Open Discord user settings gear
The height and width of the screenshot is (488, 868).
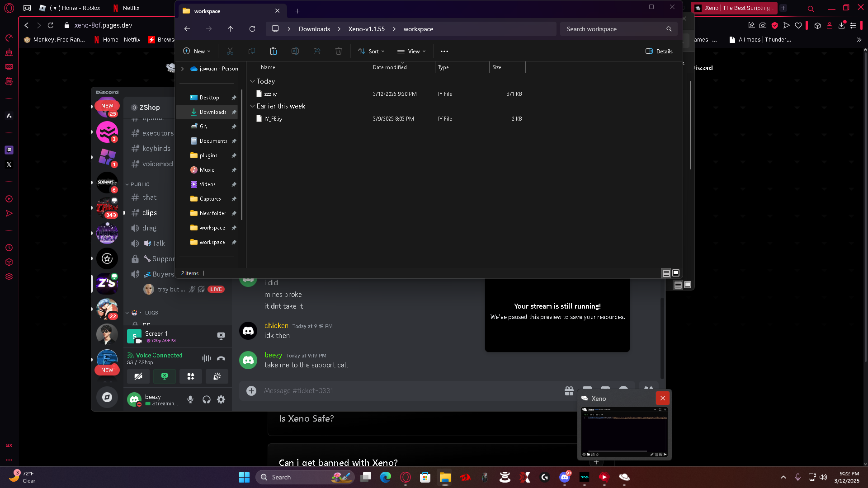pyautogui.click(x=221, y=399)
